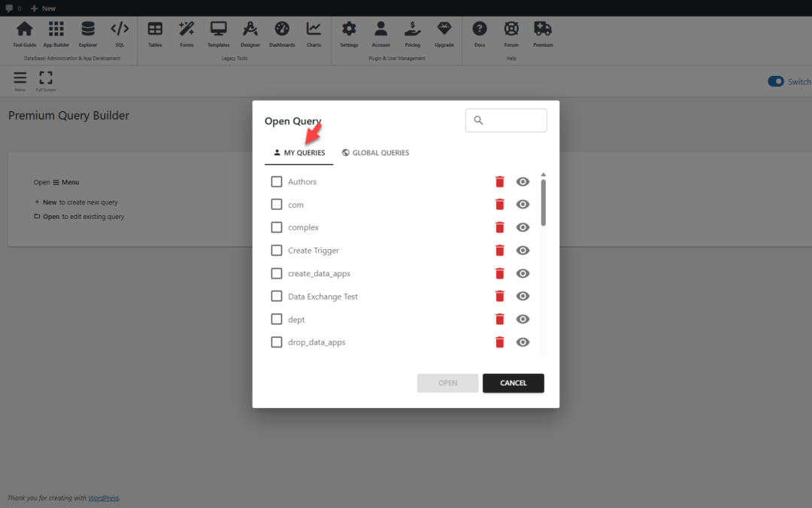The width and height of the screenshot is (812, 508).
Task: Cancel the Open Query dialog
Action: point(514,383)
